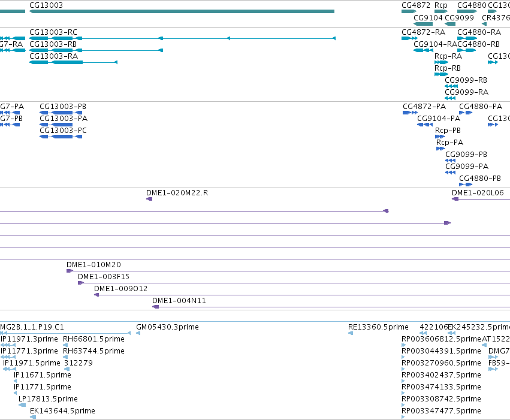This screenshot has height=420, width=510.
Task: Select the MG2B.1_1.P19.C1 EST label
Action: (32, 327)
